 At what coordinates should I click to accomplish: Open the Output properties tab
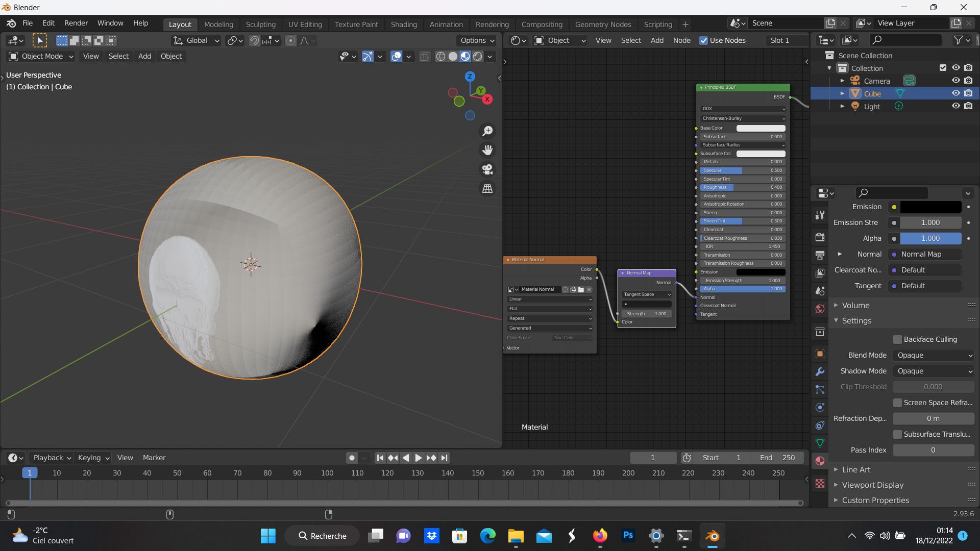coord(820,255)
